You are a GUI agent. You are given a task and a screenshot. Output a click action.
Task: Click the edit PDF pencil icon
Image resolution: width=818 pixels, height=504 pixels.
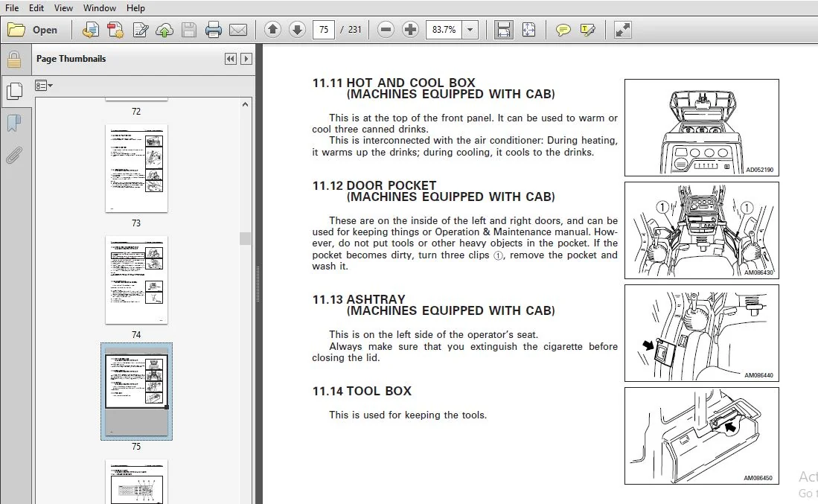[x=141, y=30]
